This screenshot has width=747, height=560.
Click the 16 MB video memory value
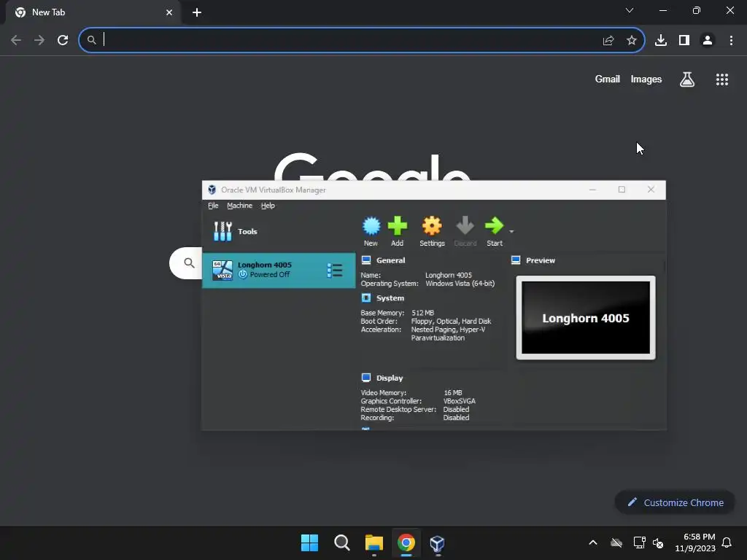[x=452, y=393]
